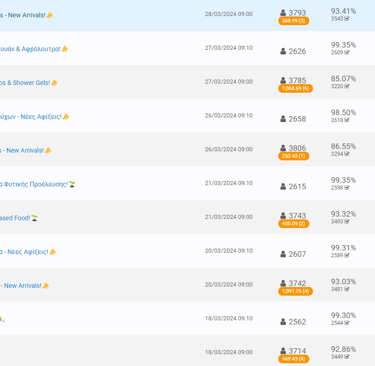Click the orange 569.43 (4) badge
The image size is (375, 366).
click(x=294, y=359)
